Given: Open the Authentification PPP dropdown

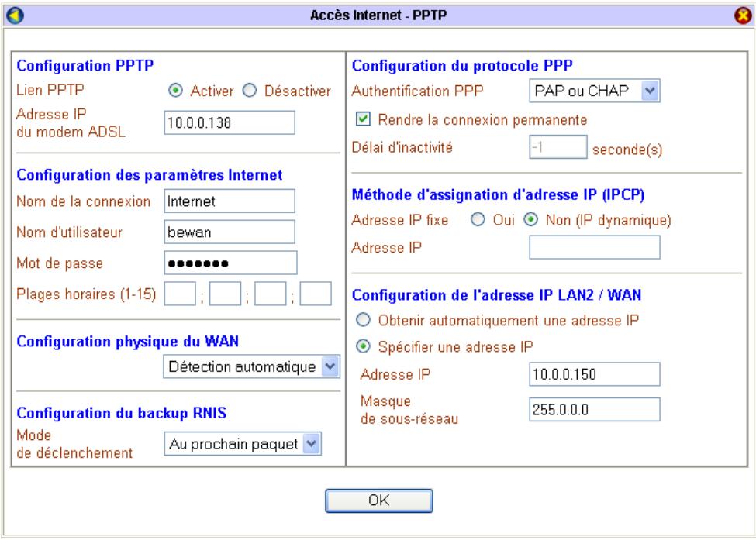Looking at the screenshot, I should click(x=595, y=91).
